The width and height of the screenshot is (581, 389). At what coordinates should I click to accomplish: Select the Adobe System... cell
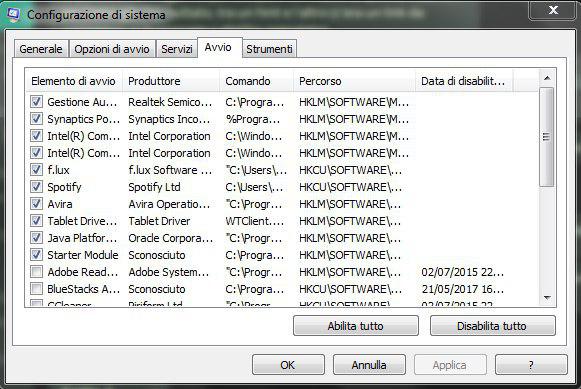pyautogui.click(x=169, y=272)
